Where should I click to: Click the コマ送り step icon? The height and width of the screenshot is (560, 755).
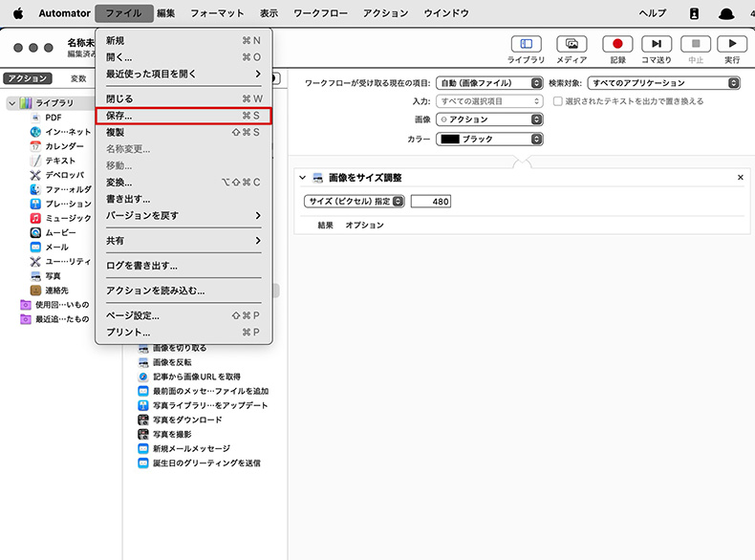click(x=657, y=44)
